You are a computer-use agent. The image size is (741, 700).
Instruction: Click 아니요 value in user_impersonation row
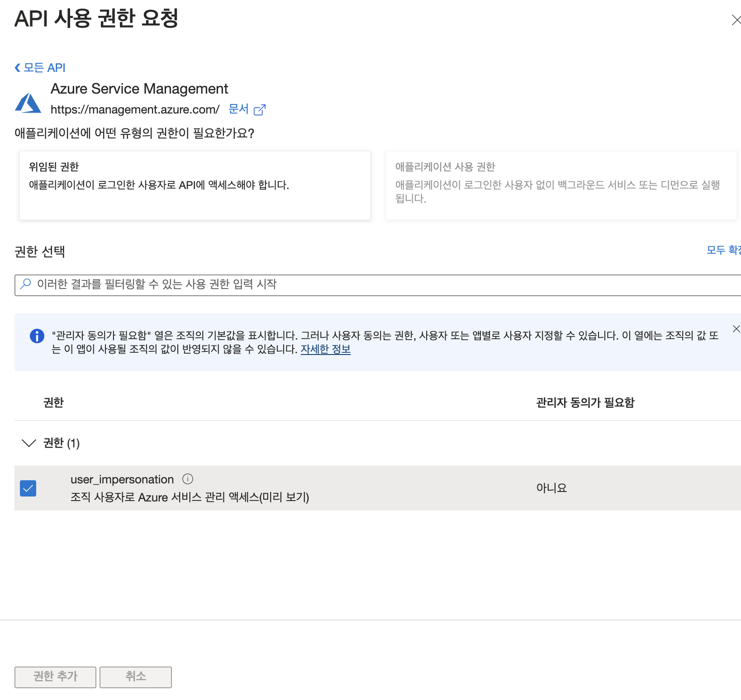point(551,488)
